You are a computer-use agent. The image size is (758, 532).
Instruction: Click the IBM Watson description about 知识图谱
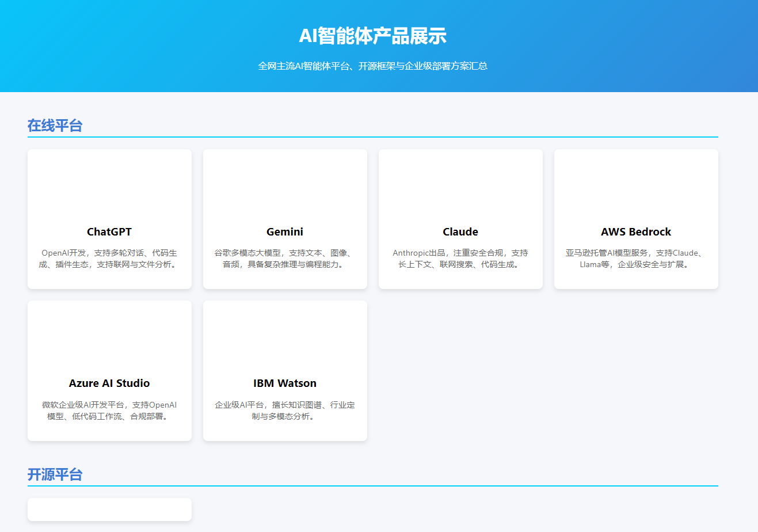[285, 411]
